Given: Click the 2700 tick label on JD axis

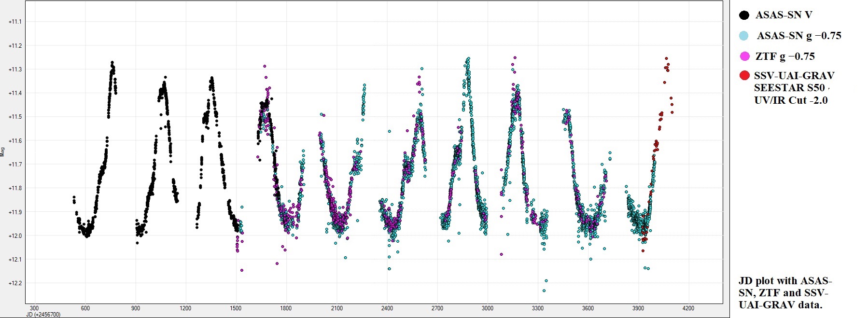Looking at the screenshot, I should tap(437, 308).
